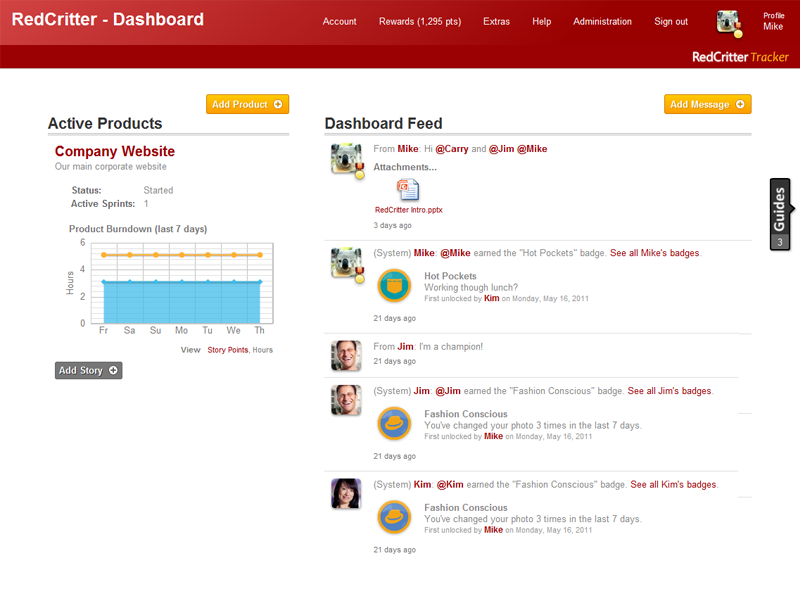800x600 pixels.
Task: Click Kim name in system message
Action: click(x=422, y=485)
